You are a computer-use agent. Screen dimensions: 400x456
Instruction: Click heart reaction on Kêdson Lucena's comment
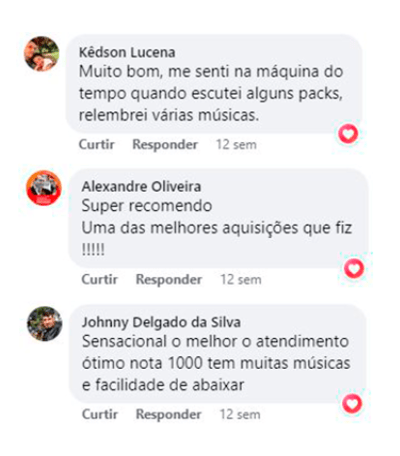click(348, 134)
